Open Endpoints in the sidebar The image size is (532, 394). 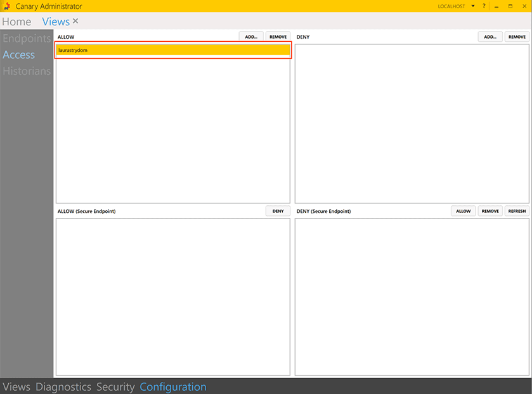(27, 38)
